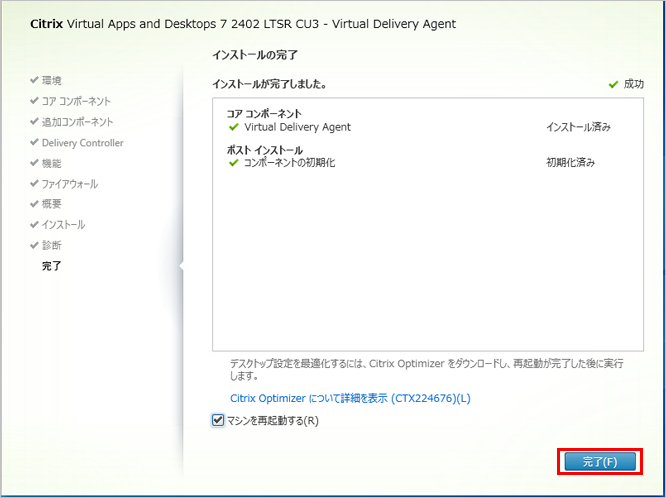666x498 pixels.
Task: Click the checkmark beside Delivery Controller step
Action: (35, 143)
